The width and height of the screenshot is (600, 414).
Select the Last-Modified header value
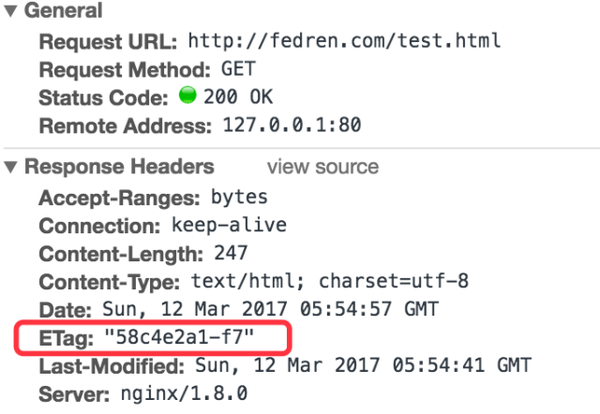click(364, 365)
